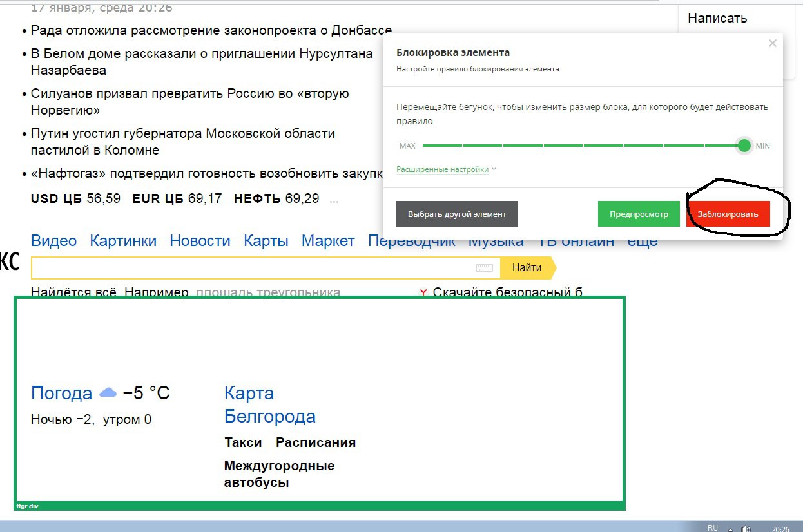Click EUR ЦБ 69,17 exchange rate
Image resolution: width=803 pixels, height=532 pixels.
click(x=177, y=198)
